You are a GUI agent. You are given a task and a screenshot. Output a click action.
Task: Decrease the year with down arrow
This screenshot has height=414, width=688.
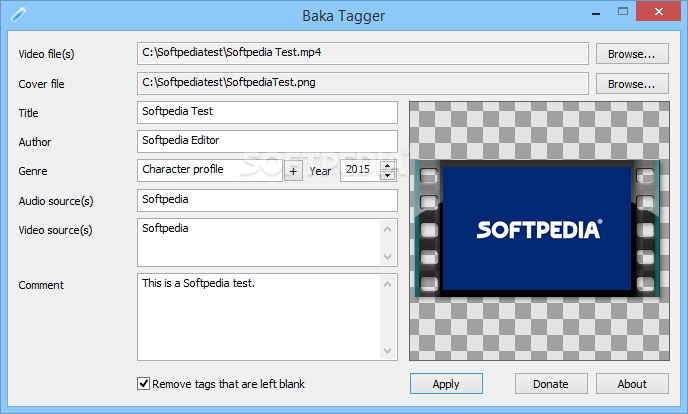(387, 175)
